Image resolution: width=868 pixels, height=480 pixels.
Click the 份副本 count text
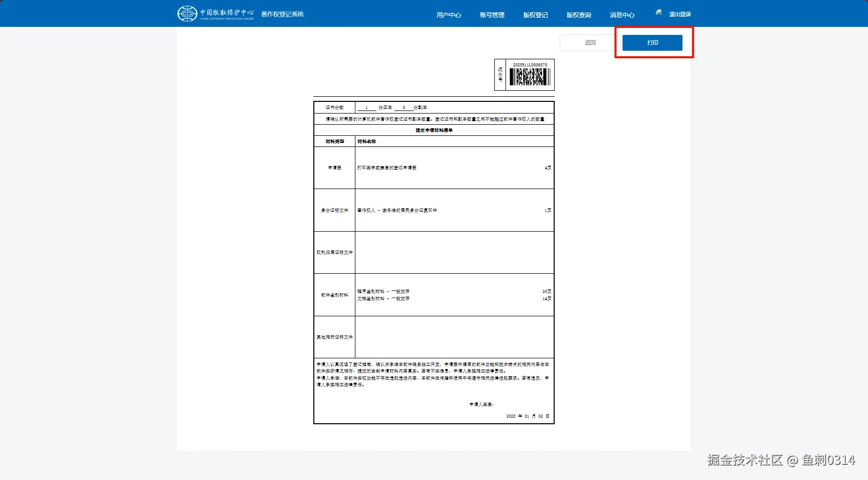click(x=420, y=107)
